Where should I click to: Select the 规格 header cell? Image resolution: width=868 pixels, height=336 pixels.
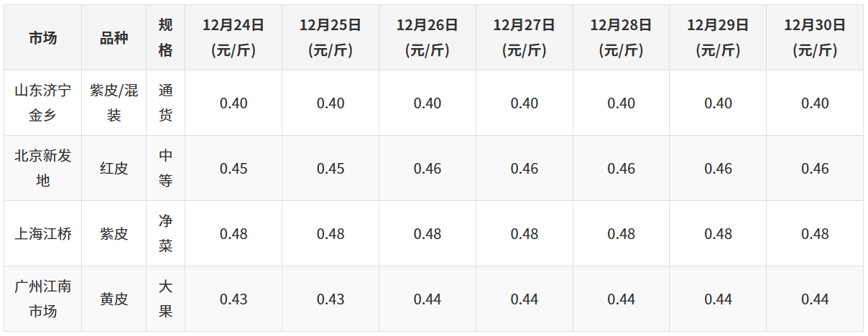tap(165, 38)
